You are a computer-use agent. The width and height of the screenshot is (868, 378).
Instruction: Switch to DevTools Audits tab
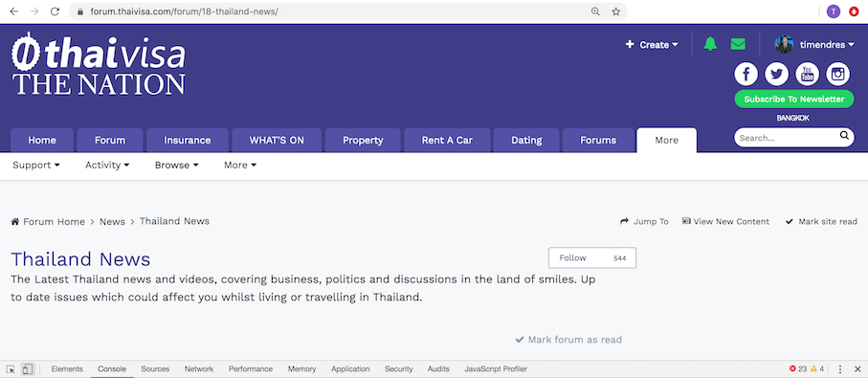[438, 369]
